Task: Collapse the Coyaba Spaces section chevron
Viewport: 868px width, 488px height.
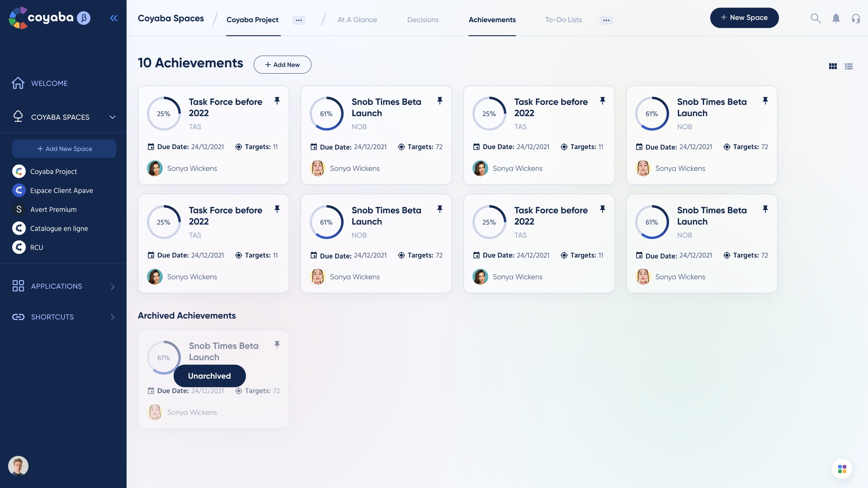Action: point(112,117)
